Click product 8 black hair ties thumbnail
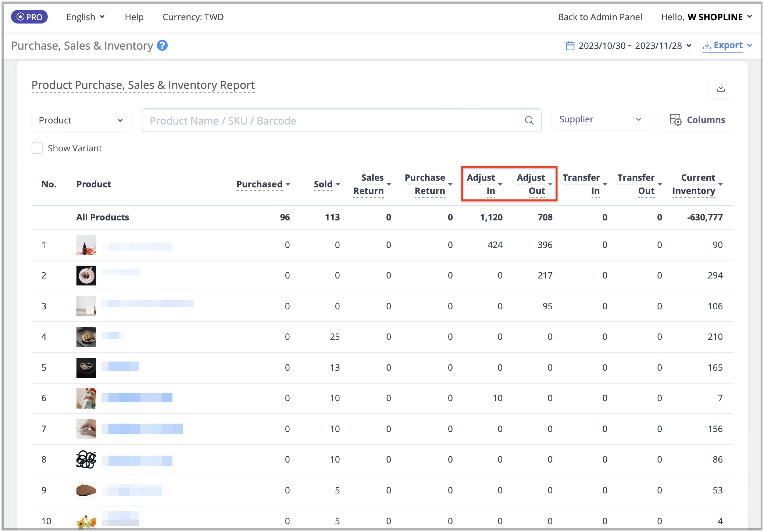The height and width of the screenshot is (532, 764). click(x=87, y=459)
